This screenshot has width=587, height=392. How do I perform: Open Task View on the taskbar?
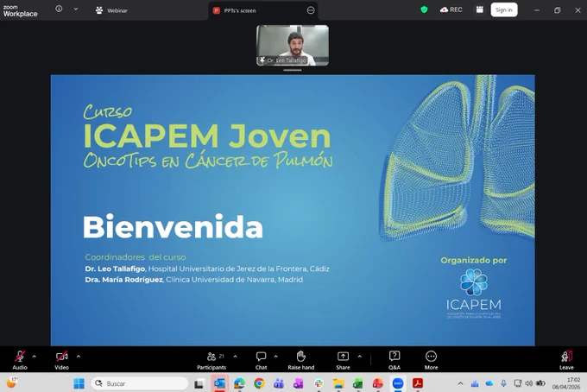pos(199,383)
